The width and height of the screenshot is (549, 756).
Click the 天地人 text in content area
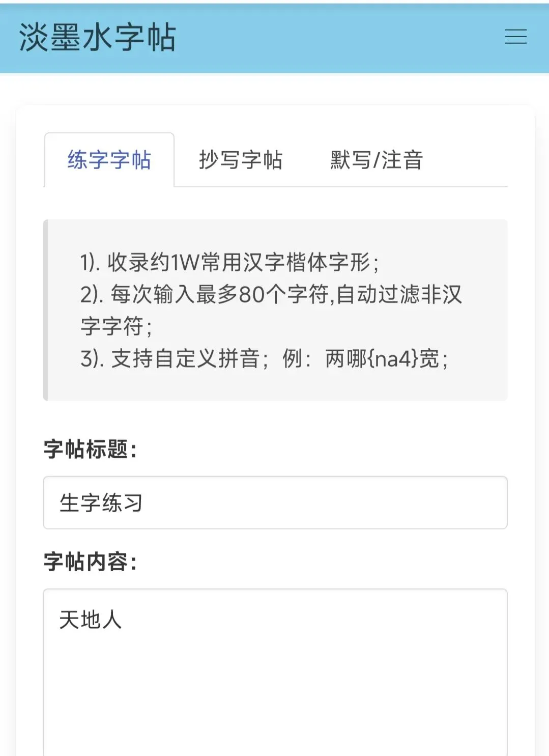pyautogui.click(x=91, y=620)
